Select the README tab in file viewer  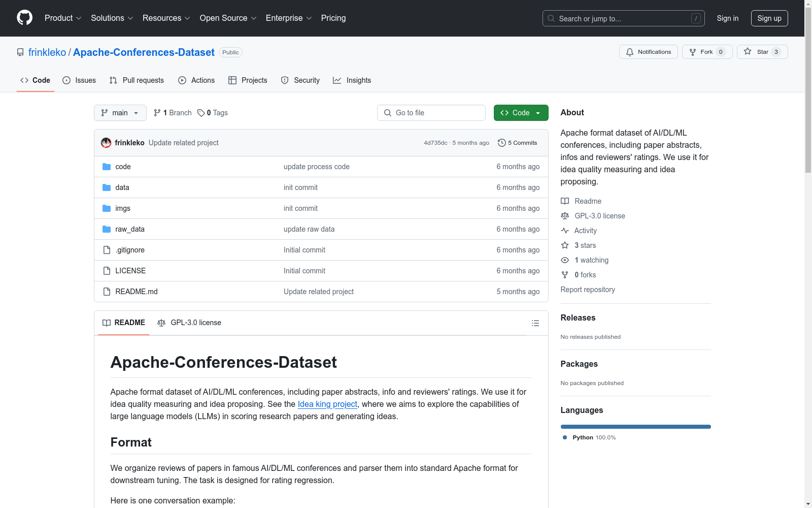point(124,323)
